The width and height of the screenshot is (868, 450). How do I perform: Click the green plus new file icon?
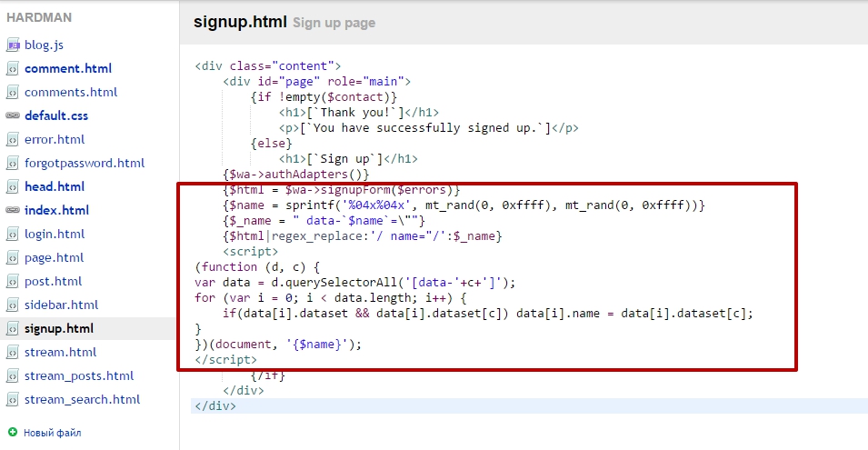[x=13, y=432]
